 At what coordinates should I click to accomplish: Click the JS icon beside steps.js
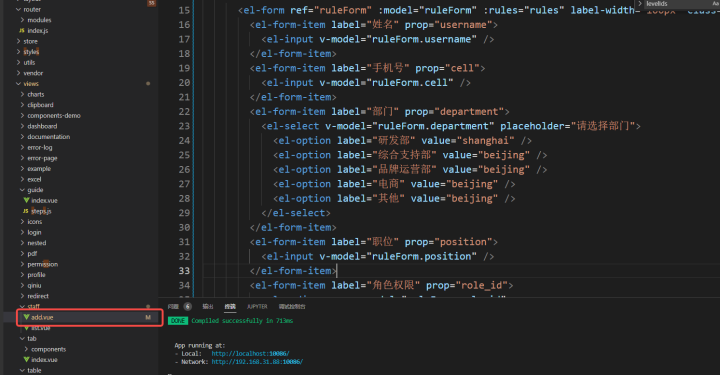coord(26,211)
